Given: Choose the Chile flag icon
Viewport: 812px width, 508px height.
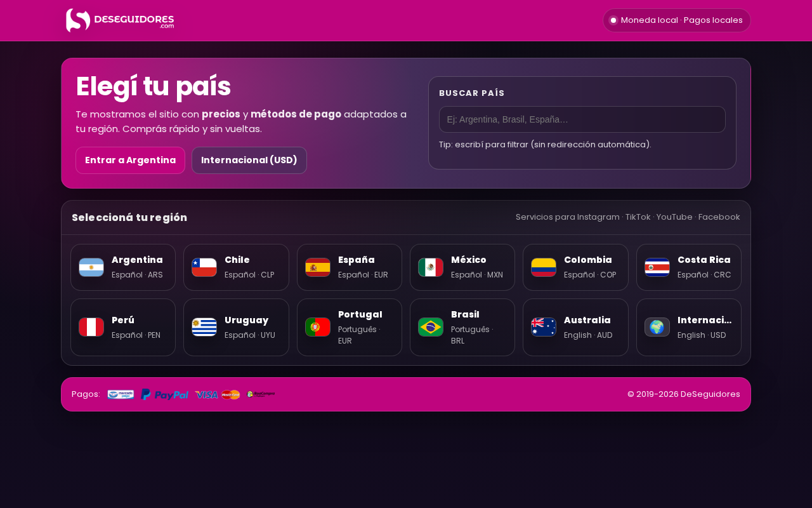Looking at the screenshot, I should (204, 267).
